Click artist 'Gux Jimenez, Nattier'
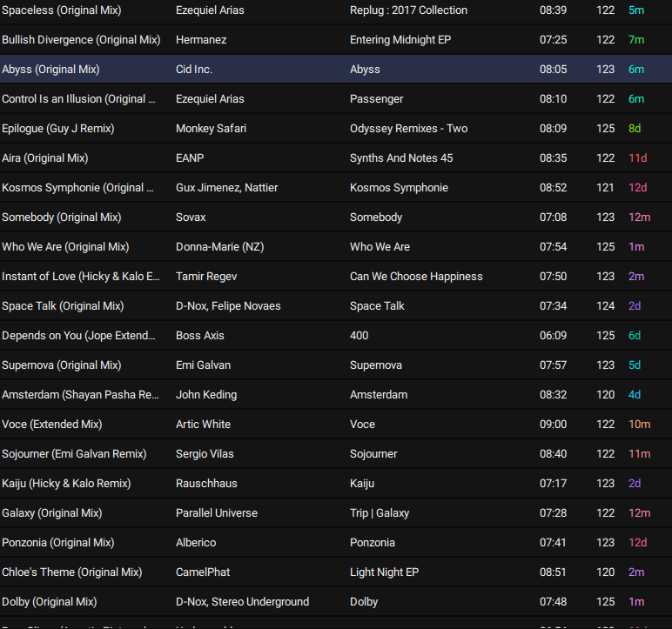672x629 pixels. [226, 188]
